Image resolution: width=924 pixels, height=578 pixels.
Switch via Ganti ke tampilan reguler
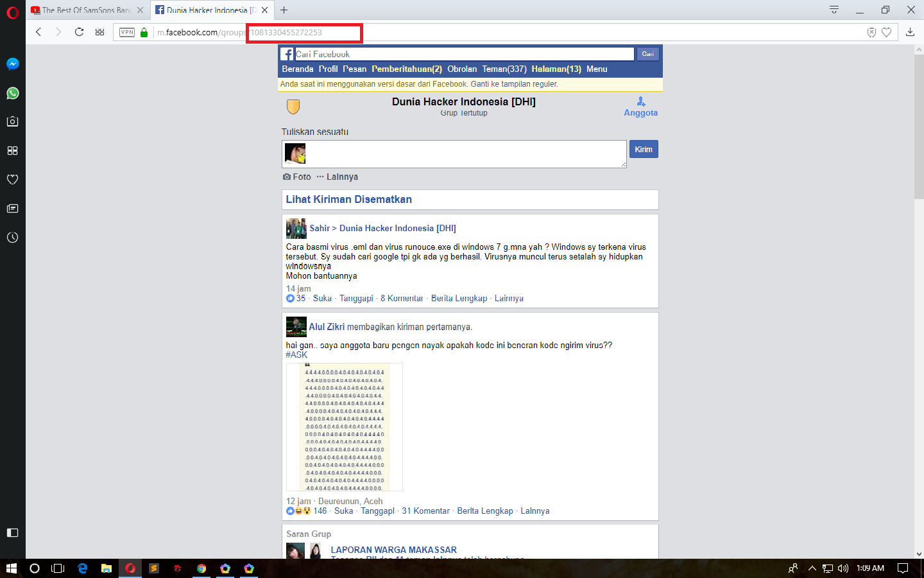coord(515,84)
